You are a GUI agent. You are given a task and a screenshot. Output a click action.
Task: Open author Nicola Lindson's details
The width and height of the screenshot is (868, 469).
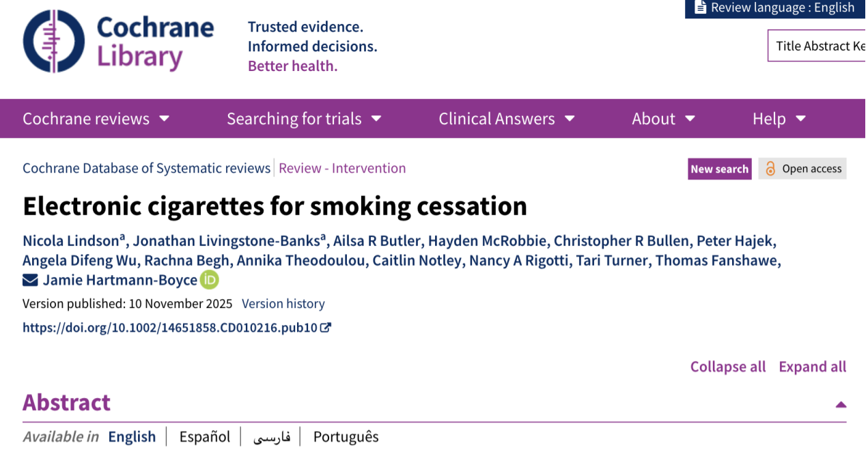click(71, 241)
